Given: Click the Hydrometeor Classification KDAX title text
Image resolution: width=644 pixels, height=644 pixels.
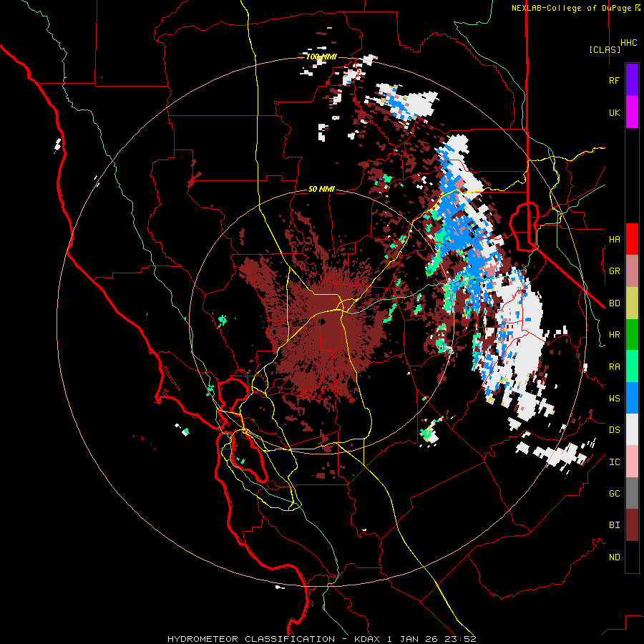Looking at the screenshot, I should point(321,639).
